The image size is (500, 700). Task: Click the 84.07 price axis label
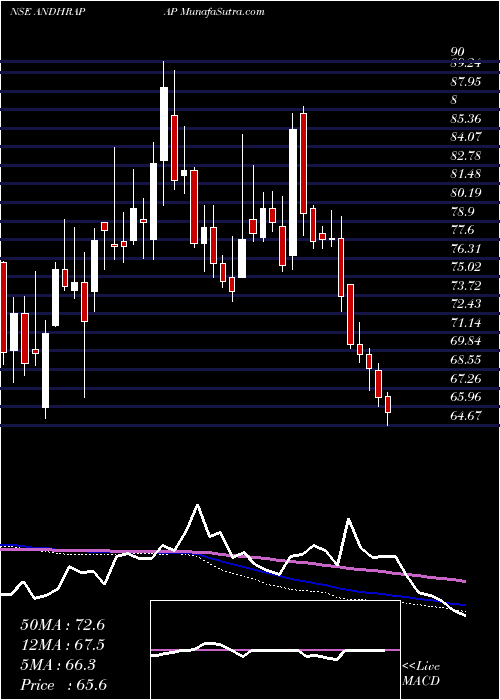[466, 137]
